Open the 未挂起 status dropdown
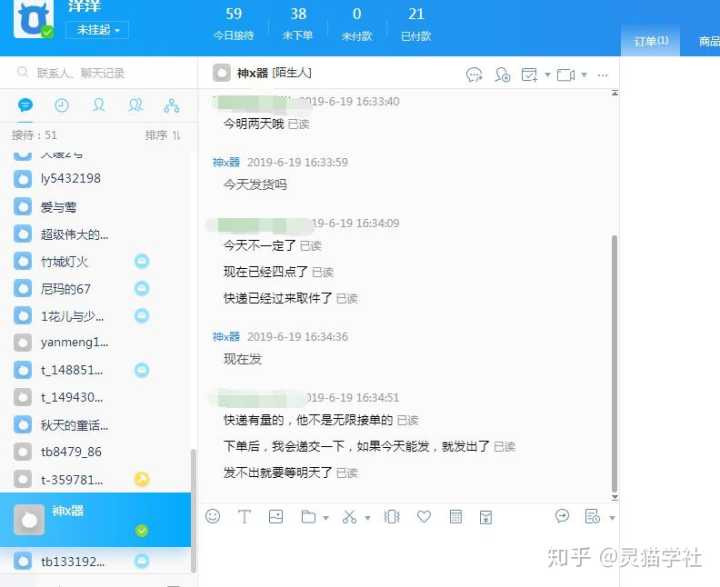This screenshot has width=720, height=587. 97,30
